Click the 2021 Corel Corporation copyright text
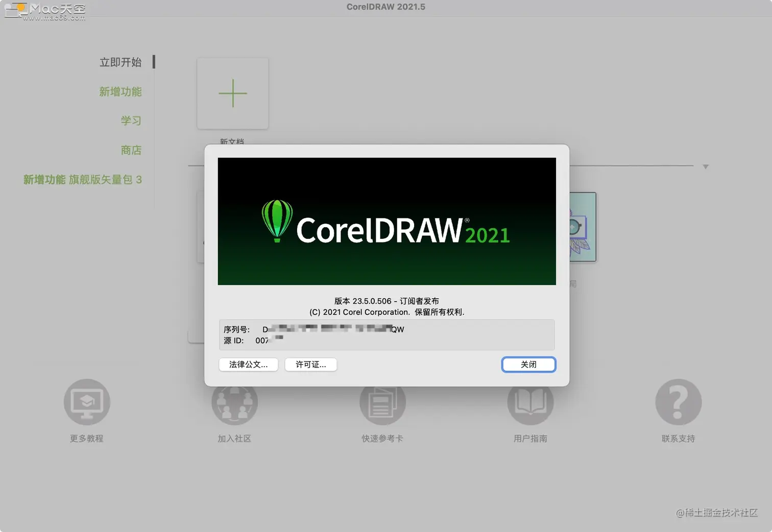The height and width of the screenshot is (532, 772). click(387, 312)
